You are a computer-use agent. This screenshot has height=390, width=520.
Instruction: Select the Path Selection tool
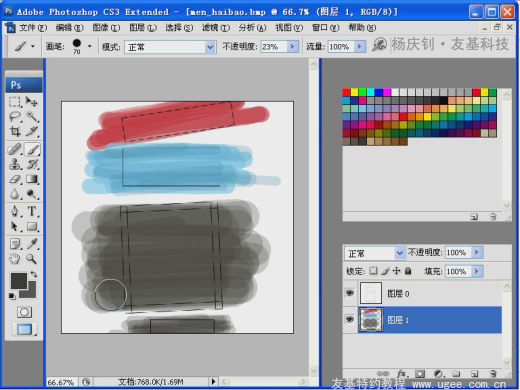[x=15, y=226]
